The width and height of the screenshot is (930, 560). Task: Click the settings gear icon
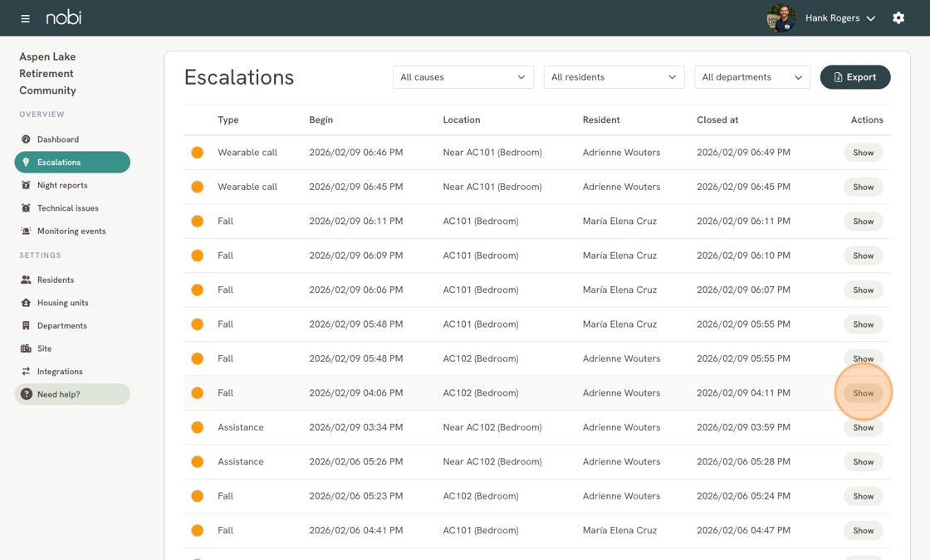[x=898, y=17]
